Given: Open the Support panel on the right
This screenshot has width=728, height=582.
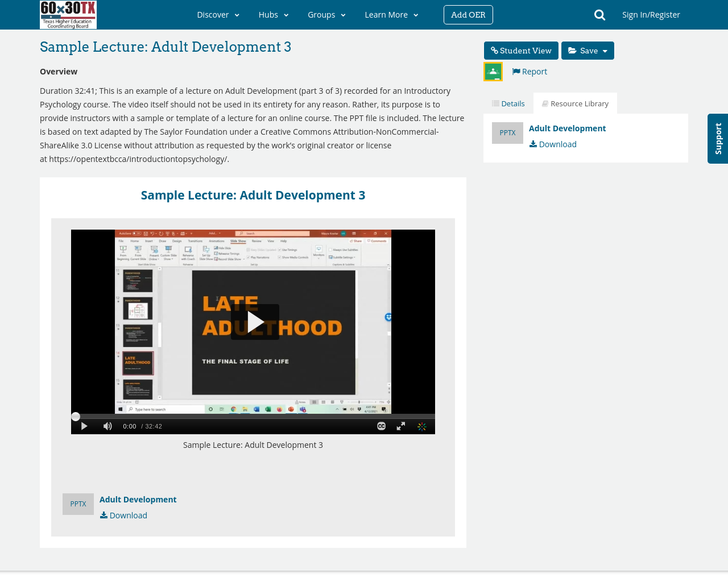Looking at the screenshot, I should click(717, 139).
